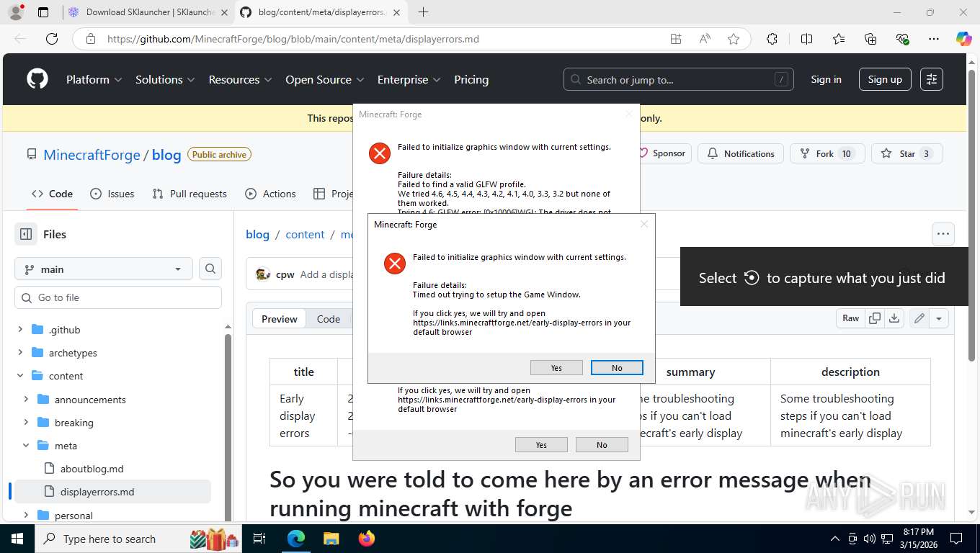
Task: Expand the .github folder
Action: tap(20, 330)
